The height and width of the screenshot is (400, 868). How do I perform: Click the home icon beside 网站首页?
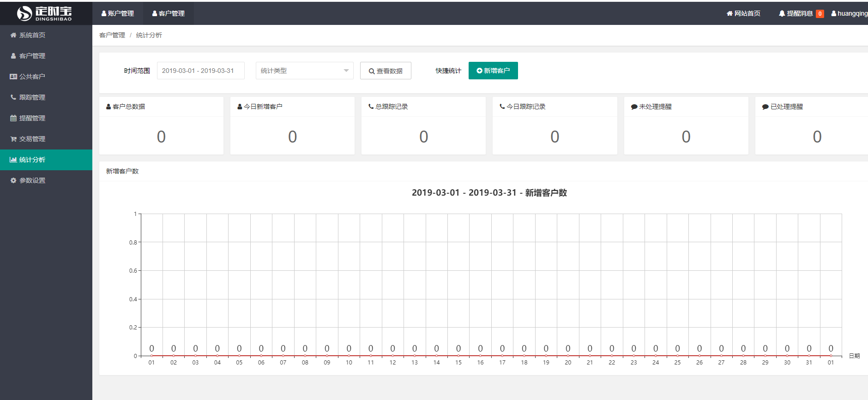click(729, 13)
